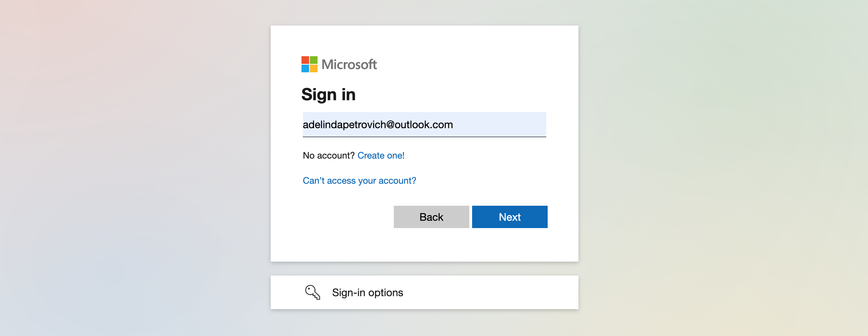
Task: Go back with the Back button
Action: (431, 217)
